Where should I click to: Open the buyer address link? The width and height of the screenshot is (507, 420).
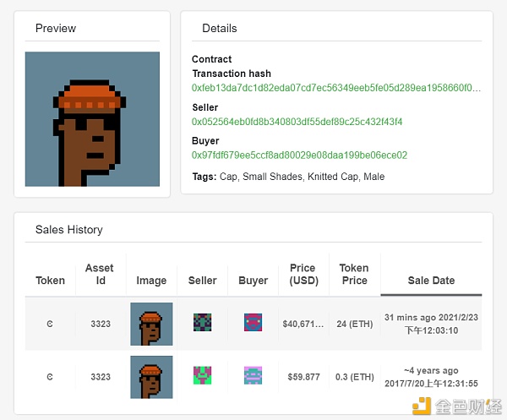[299, 155]
